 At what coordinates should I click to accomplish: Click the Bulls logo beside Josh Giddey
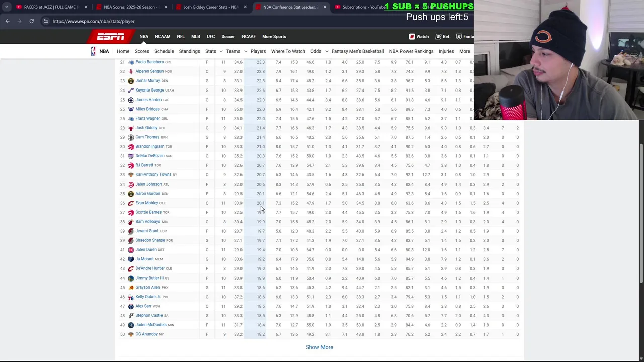131,128
